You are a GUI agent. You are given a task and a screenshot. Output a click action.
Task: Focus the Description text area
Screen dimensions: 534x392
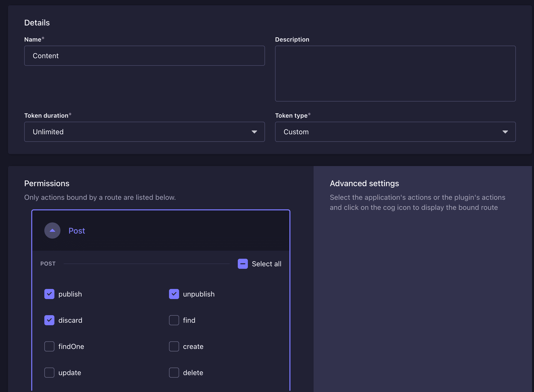[x=395, y=74]
